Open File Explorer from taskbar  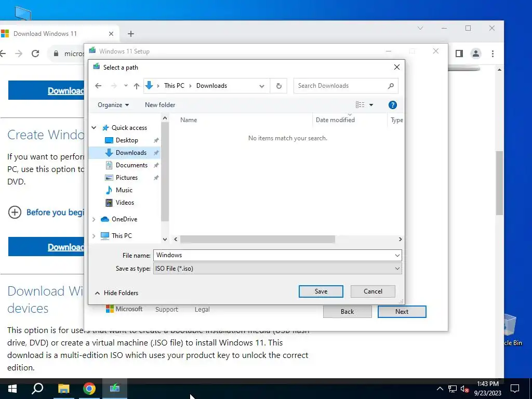click(x=63, y=389)
